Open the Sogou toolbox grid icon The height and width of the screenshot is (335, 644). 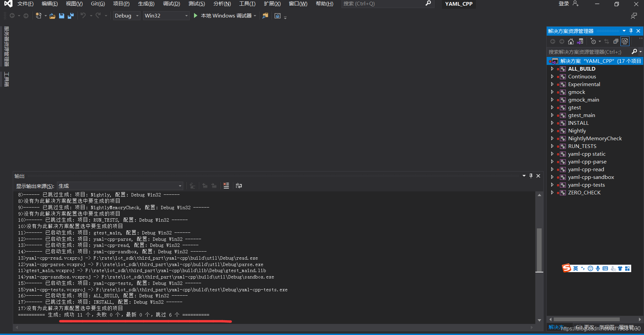click(x=627, y=268)
